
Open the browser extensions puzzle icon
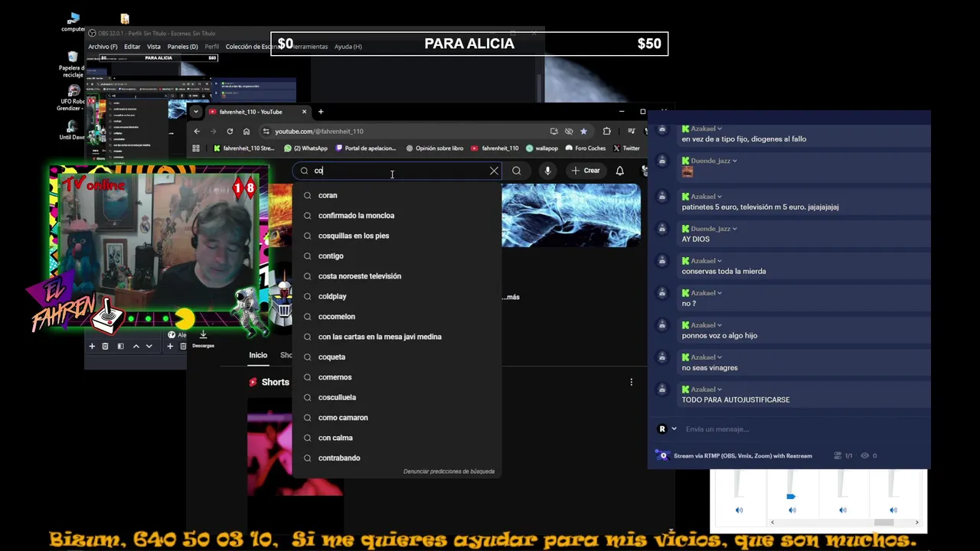(607, 131)
